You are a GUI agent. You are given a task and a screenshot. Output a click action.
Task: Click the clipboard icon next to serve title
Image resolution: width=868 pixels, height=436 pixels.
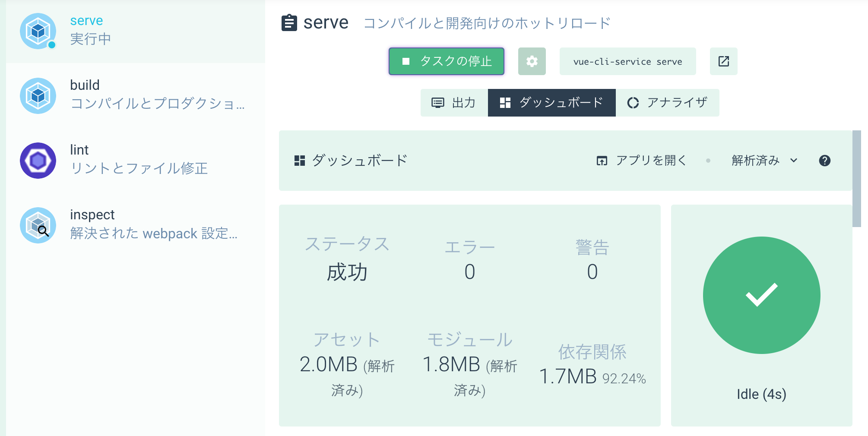(x=288, y=23)
